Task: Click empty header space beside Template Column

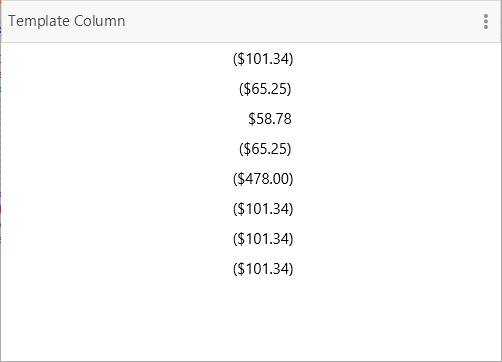Action: click(x=300, y=21)
